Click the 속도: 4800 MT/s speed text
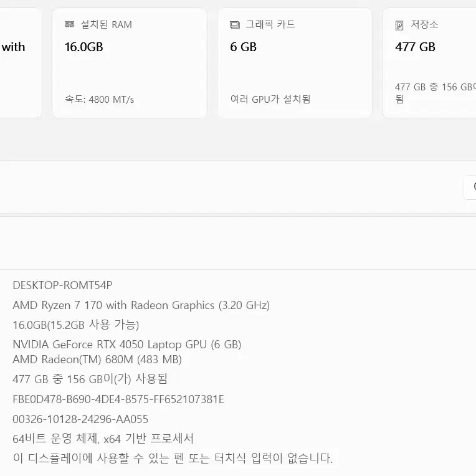 [x=99, y=99]
